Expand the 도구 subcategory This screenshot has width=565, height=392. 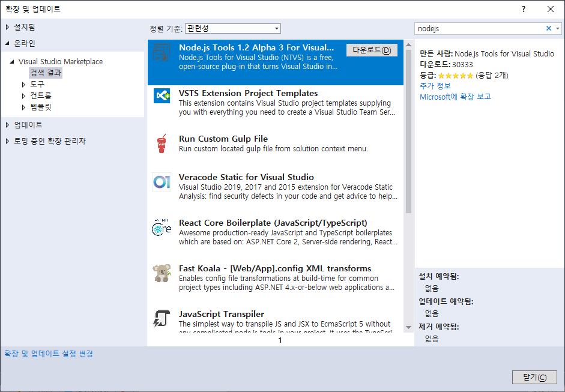click(24, 84)
